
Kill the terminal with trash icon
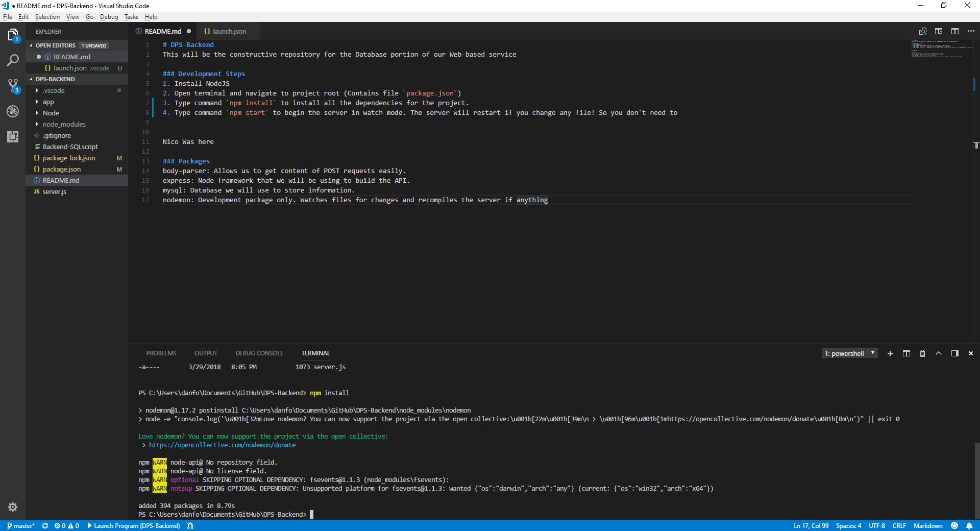coord(922,353)
